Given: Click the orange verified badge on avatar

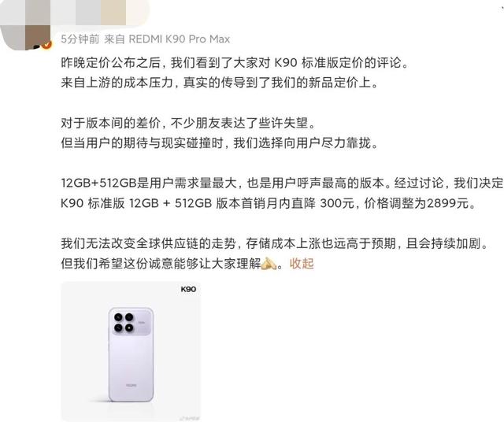Looking at the screenshot, I should pos(47,45).
